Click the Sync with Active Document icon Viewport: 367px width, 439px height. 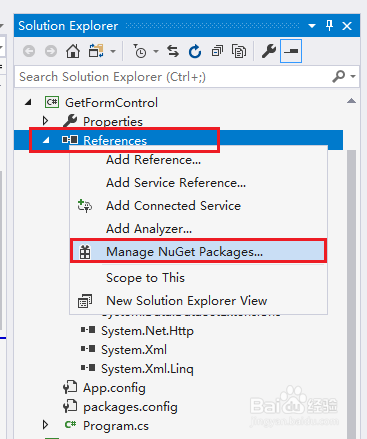[173, 51]
